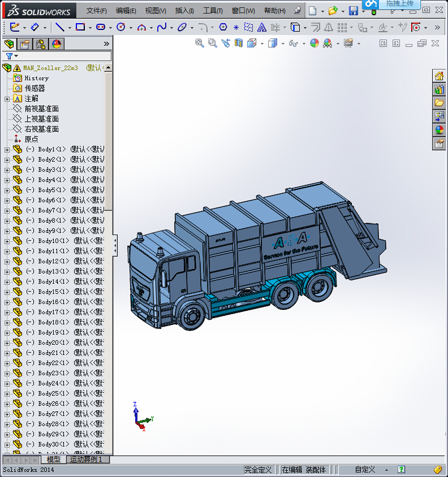Screen dimensions: 448x477
Task: Expand the 注解 annotations folder
Action: pyautogui.click(x=7, y=99)
